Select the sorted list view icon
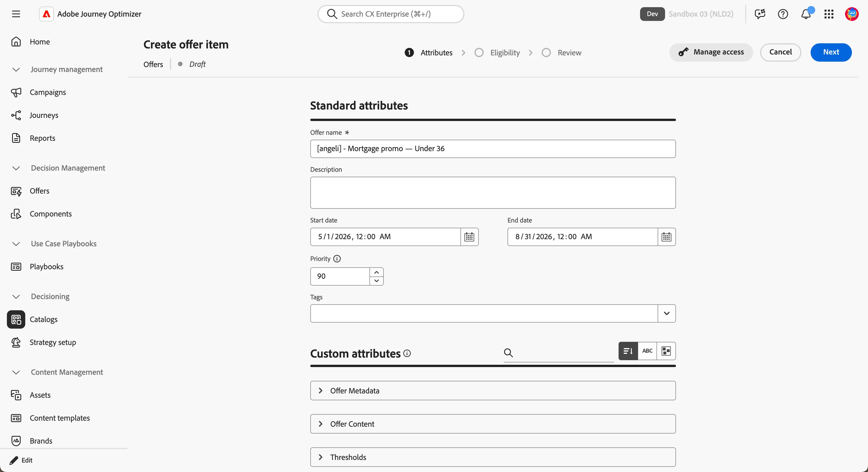This screenshot has width=868, height=472. click(x=628, y=351)
